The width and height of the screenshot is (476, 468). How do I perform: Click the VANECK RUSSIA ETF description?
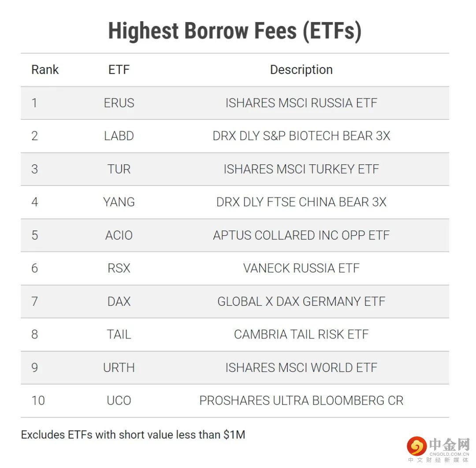301,268
